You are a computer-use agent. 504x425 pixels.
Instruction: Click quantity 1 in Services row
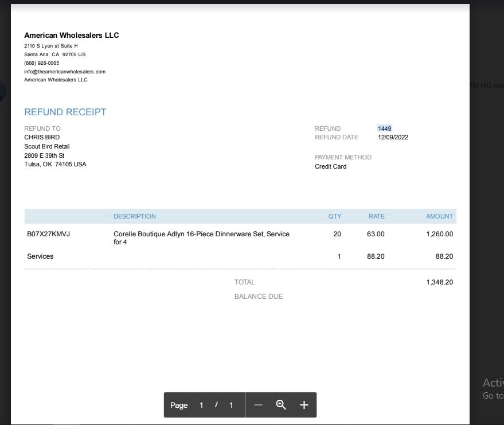339,256
